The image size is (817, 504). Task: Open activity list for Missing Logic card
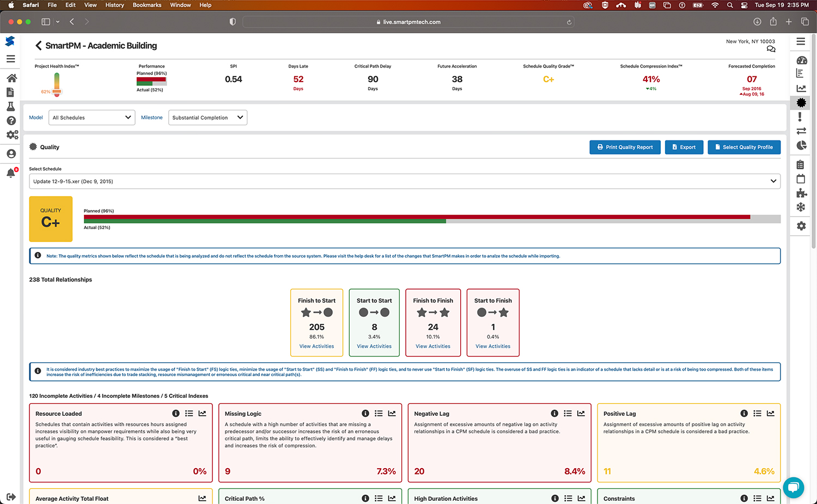click(x=379, y=414)
